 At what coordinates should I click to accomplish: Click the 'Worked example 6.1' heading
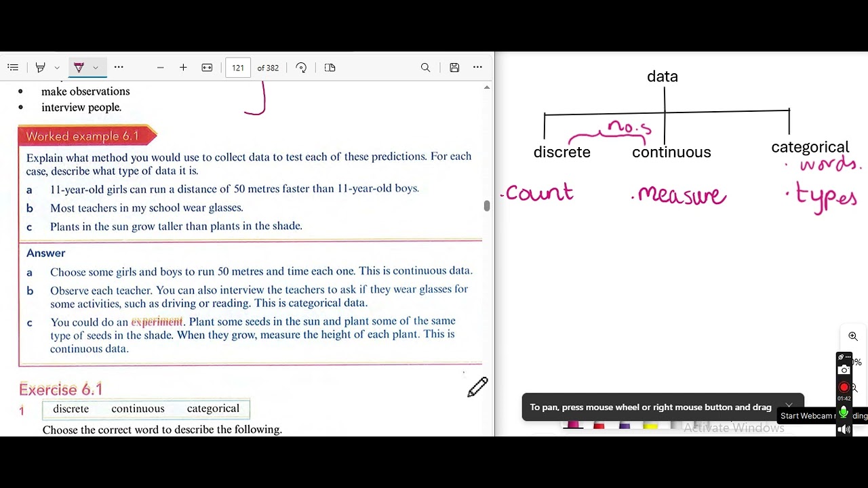(82, 136)
